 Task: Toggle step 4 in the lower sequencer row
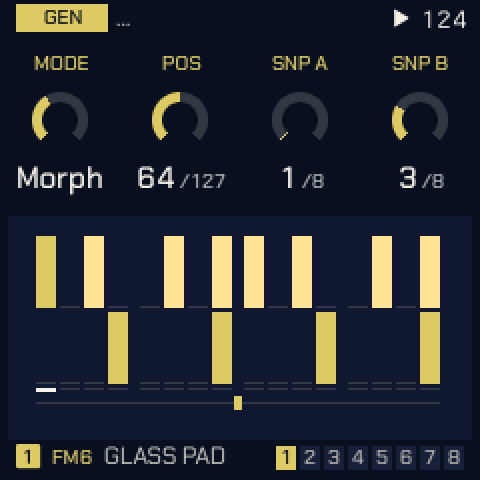point(118,348)
